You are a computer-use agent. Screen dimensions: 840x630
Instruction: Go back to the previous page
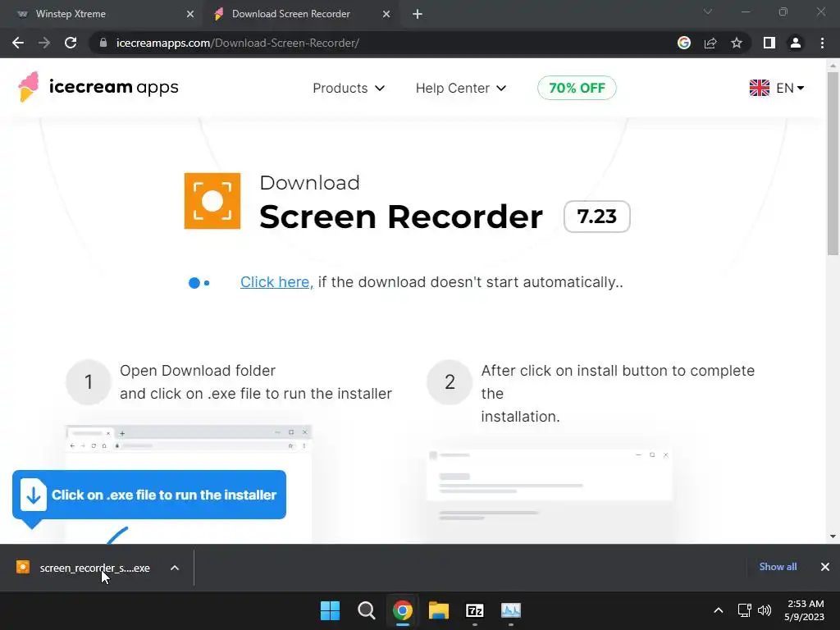click(x=18, y=43)
